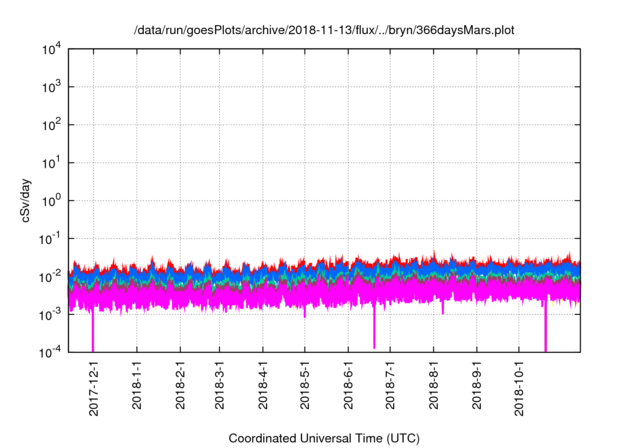The width and height of the screenshot is (640, 448).
Task: Click the 10^0 y-axis tick label
Action: pyautogui.click(x=52, y=200)
